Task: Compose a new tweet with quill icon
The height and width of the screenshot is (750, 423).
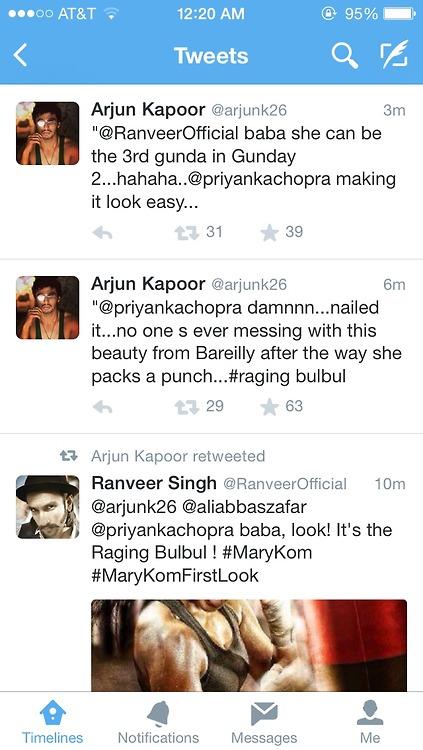Action: pos(394,54)
